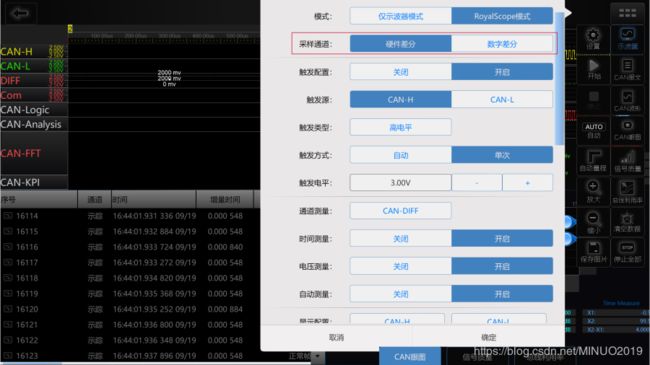Set 触发方式 to 单次

click(x=502, y=155)
